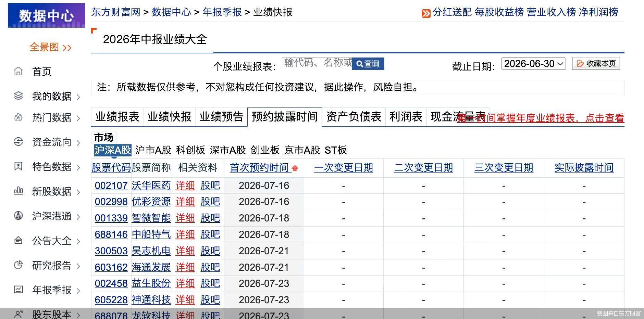This screenshot has height=319, width=644.
Task: Click the home icon beside 首页
Action: click(18, 71)
